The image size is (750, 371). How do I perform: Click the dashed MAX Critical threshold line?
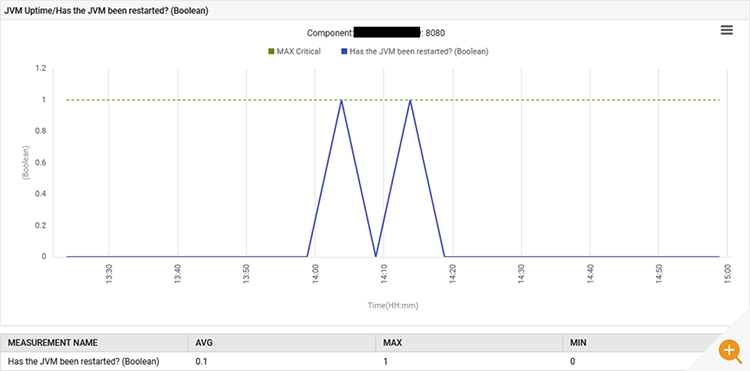click(x=393, y=100)
